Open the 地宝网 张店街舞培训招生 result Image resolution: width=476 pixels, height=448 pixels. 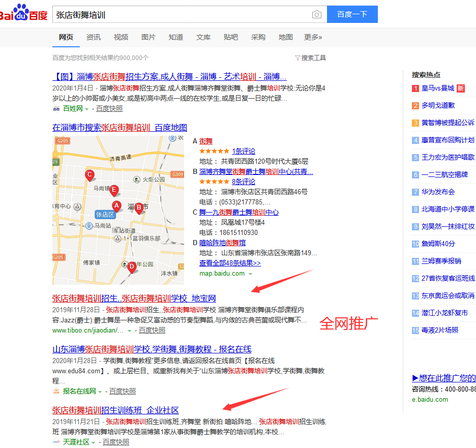pos(134,298)
